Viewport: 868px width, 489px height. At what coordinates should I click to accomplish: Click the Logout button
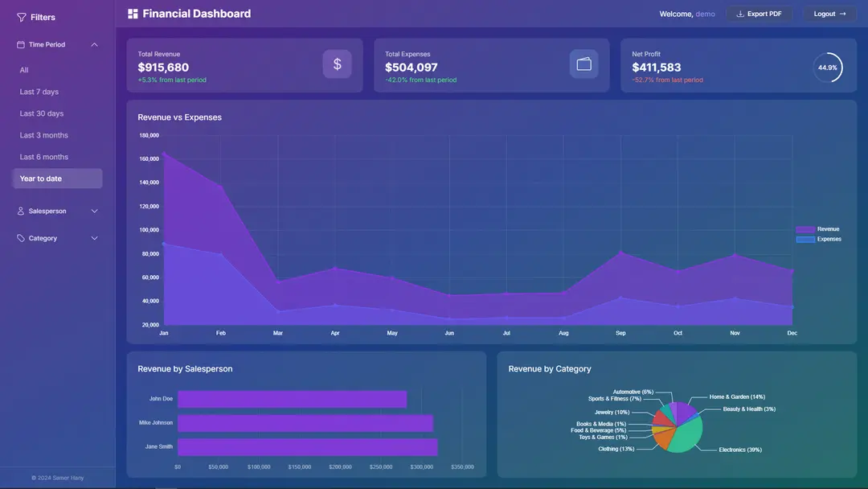[829, 14]
